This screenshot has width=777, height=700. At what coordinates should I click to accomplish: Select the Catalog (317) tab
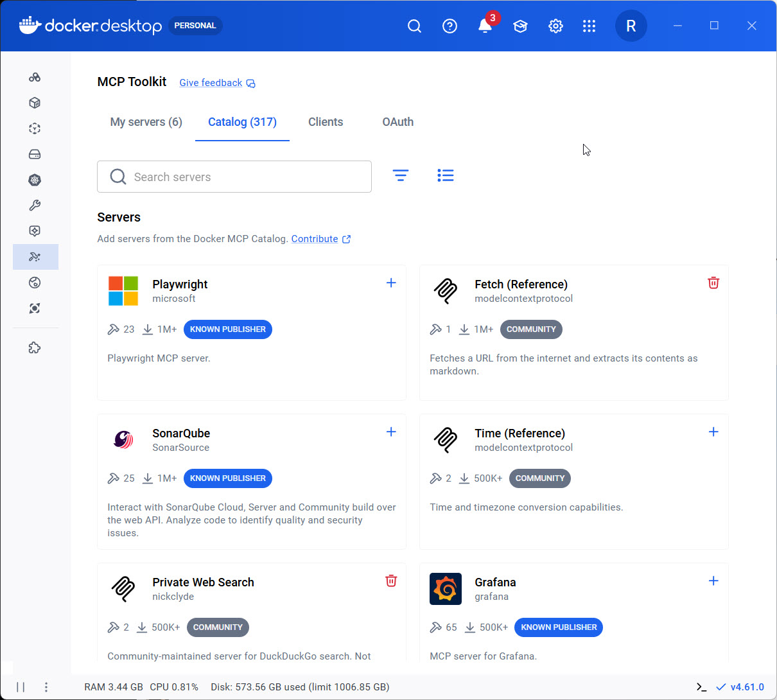coord(242,122)
